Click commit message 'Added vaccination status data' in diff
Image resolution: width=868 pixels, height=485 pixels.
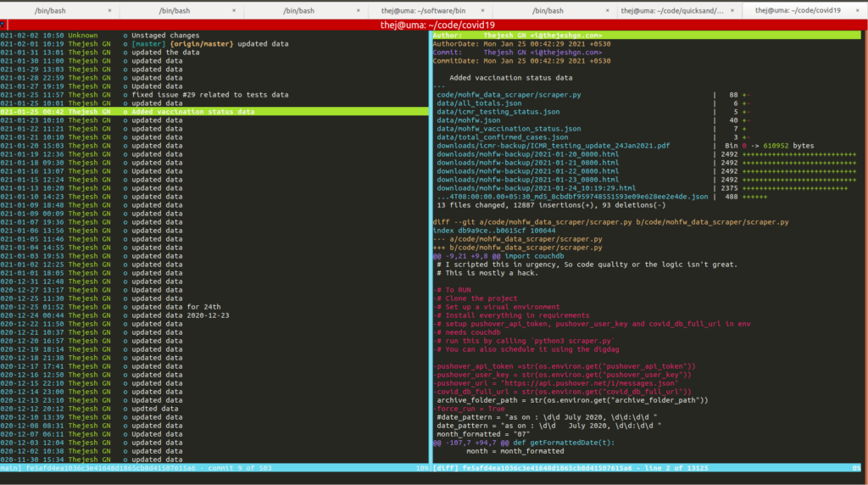coord(511,78)
